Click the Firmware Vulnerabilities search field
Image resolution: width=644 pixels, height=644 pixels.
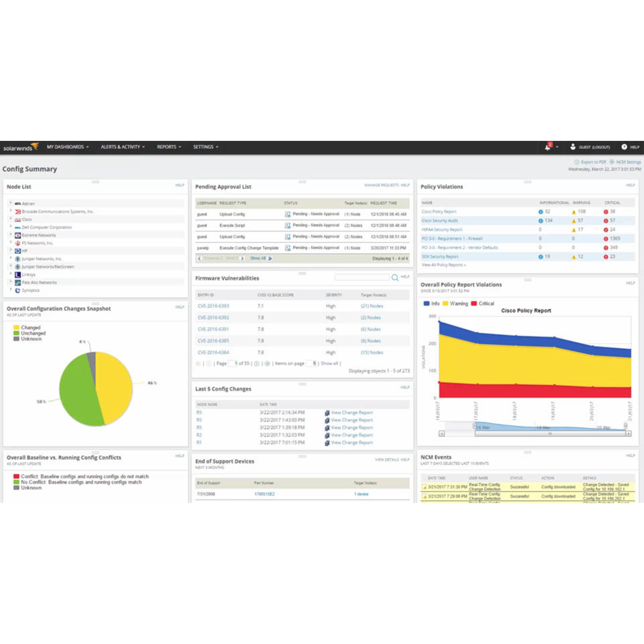pyautogui.click(x=362, y=277)
